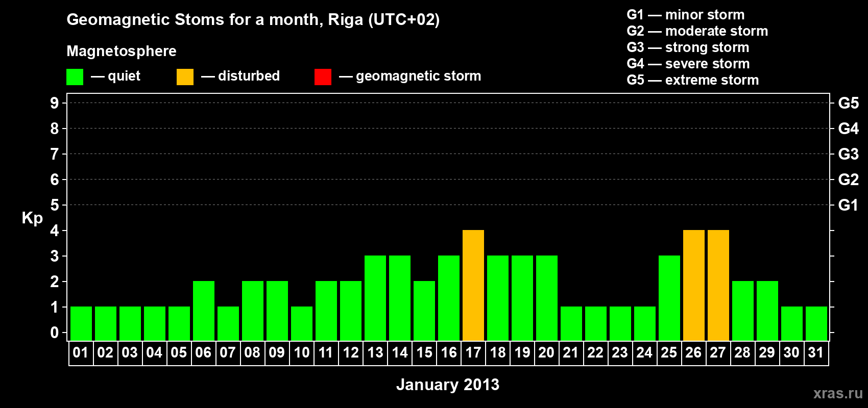This screenshot has width=868, height=408.
Task: Click 'G2 — moderate storm' legend text
Action: click(697, 31)
